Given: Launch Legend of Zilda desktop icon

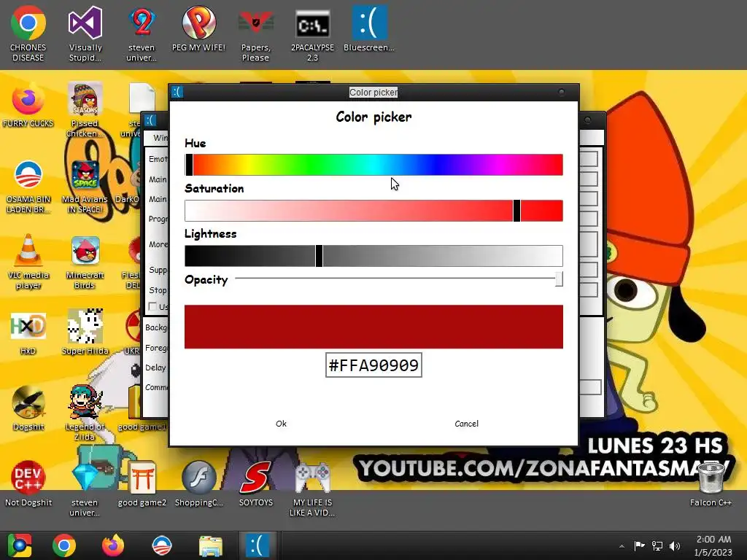Looking at the screenshot, I should pyautogui.click(x=85, y=413).
